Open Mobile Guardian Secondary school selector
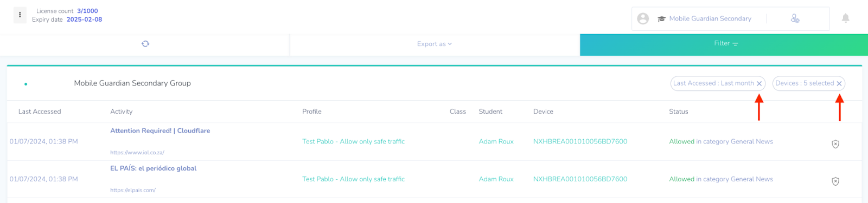 pos(710,18)
